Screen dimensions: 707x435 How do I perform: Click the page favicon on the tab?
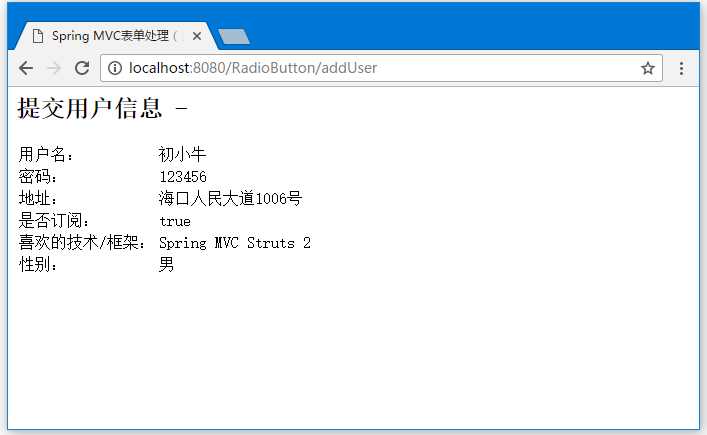(37, 36)
